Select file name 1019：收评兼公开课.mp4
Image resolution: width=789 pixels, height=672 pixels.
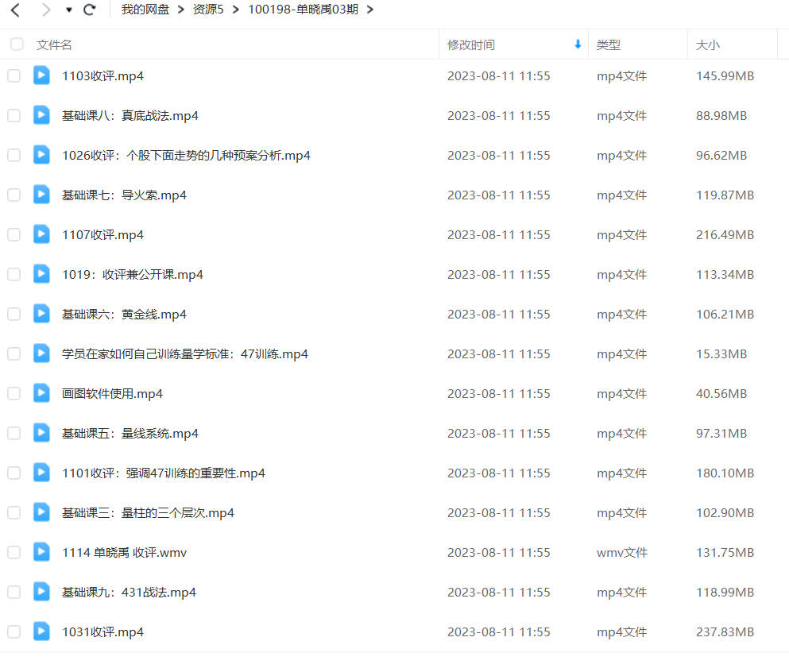point(133,275)
